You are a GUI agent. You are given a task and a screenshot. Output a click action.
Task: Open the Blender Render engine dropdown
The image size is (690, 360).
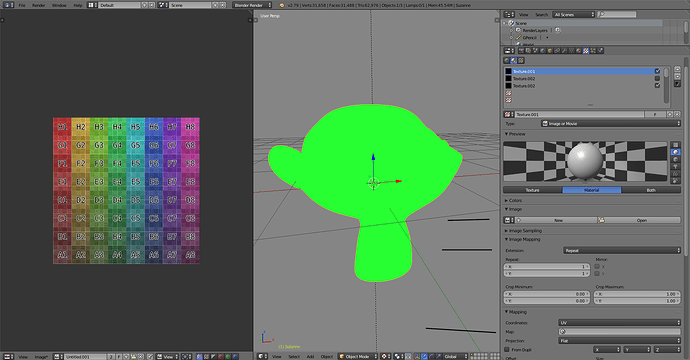pos(252,5)
